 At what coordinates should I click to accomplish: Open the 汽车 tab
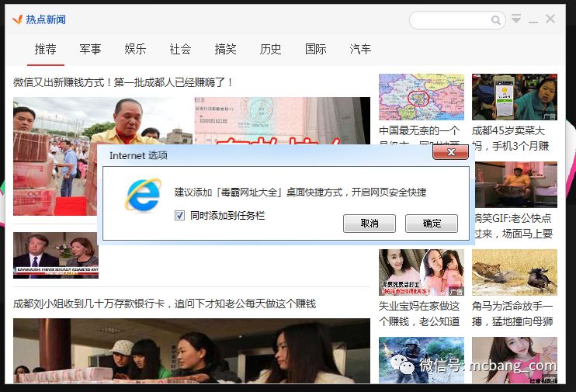pyautogui.click(x=360, y=49)
